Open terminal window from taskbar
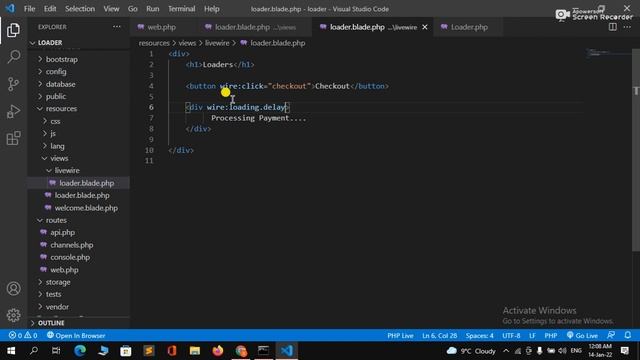Viewport: 640px width, 360px height. [x=264, y=351]
